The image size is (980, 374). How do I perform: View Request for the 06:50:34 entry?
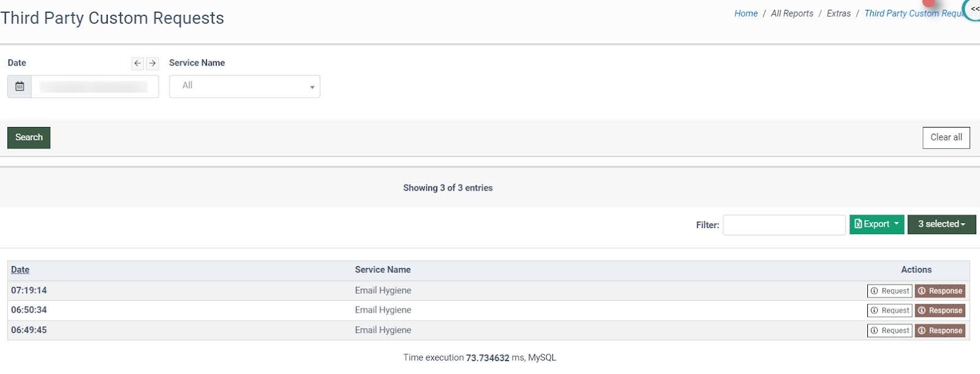pos(889,311)
